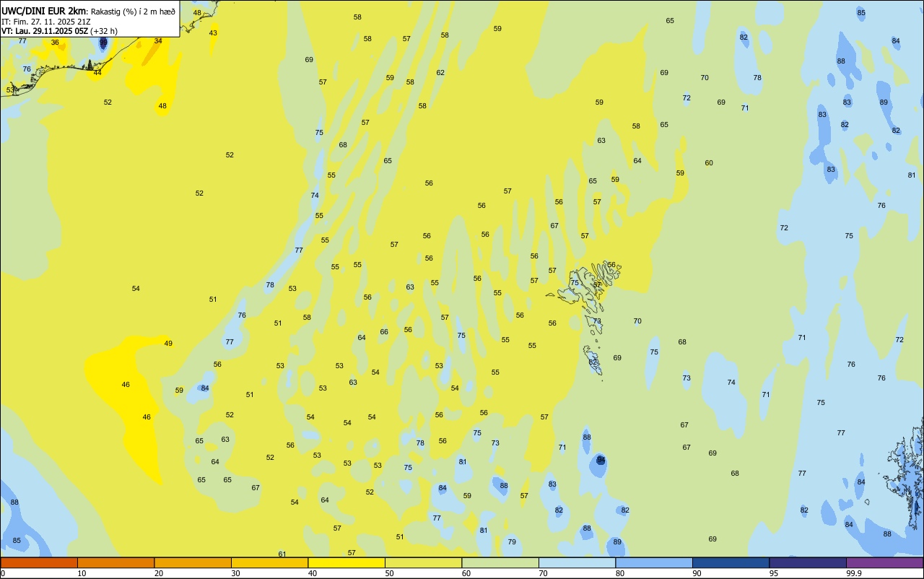Click the 50–60 pale yellow legend segment
This screenshot has width=924, height=579.
point(423,562)
